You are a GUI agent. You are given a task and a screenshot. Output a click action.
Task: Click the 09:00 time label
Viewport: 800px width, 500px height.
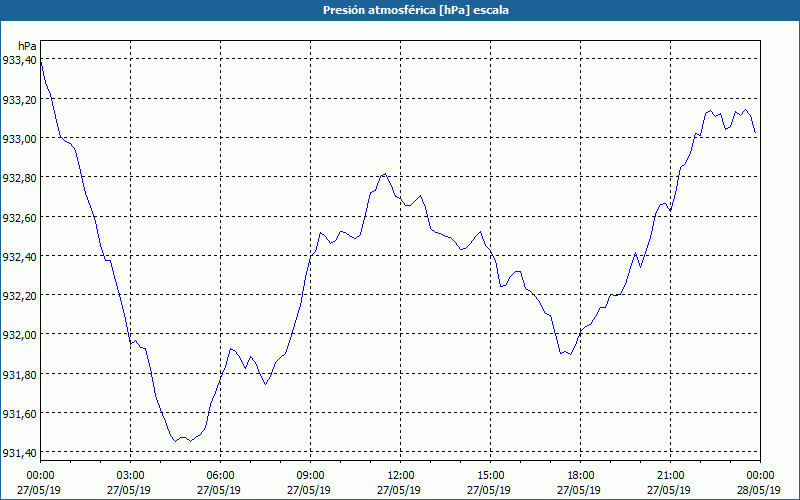(310, 476)
